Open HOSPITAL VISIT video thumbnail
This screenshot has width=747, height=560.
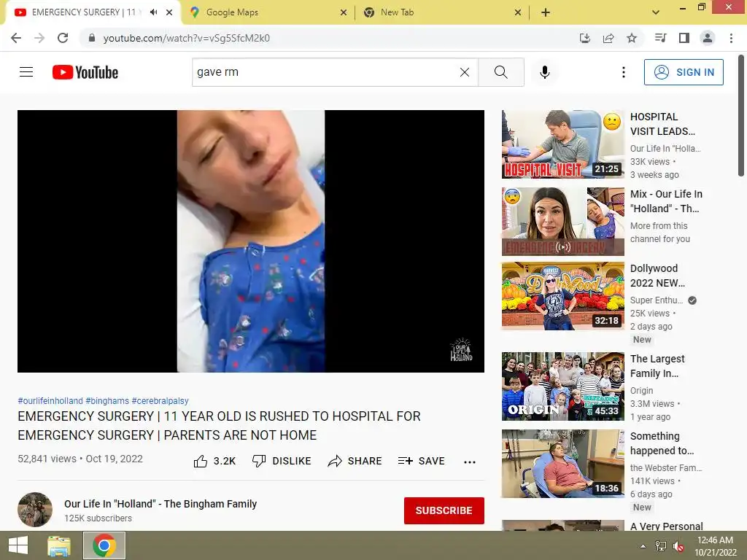(562, 144)
